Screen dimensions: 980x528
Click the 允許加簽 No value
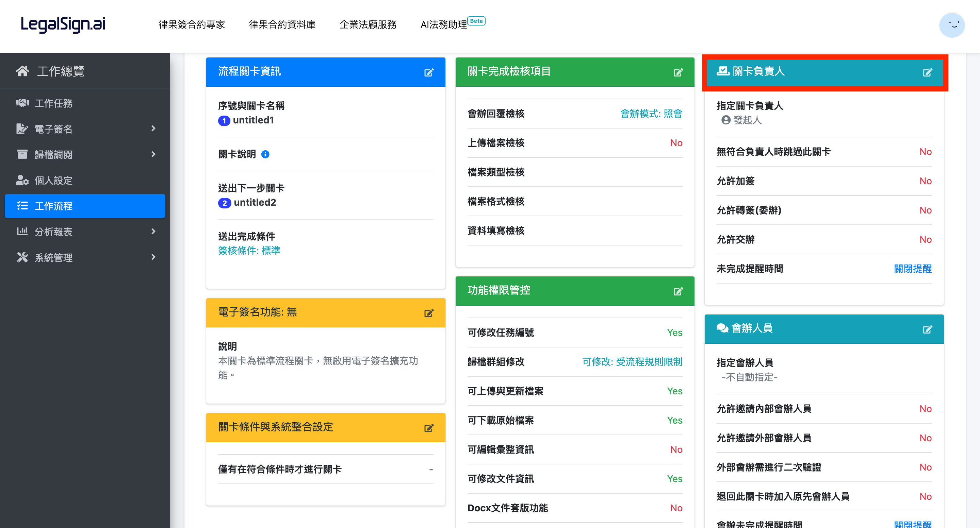pyautogui.click(x=926, y=181)
